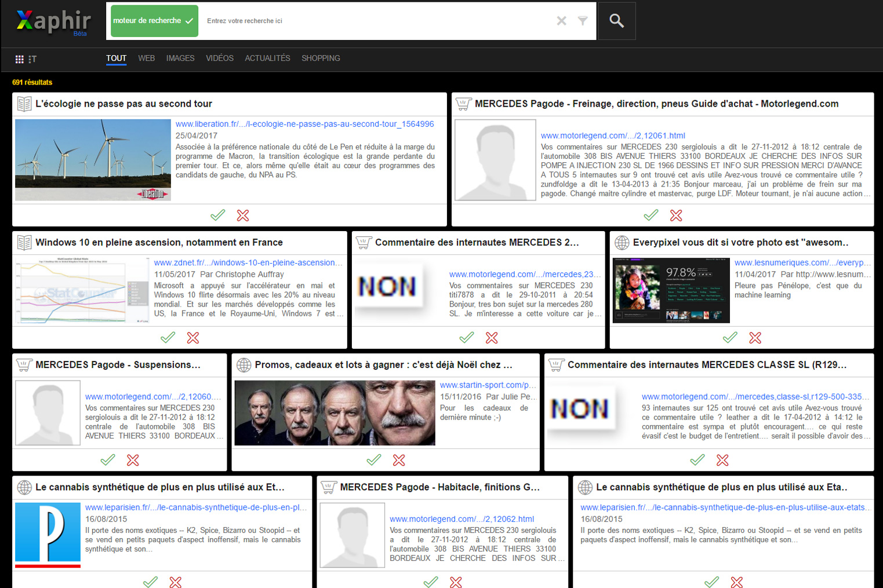Image resolution: width=883 pixels, height=588 pixels.
Task: Select the list view icon next to grid view
Action: pyautogui.click(x=33, y=59)
